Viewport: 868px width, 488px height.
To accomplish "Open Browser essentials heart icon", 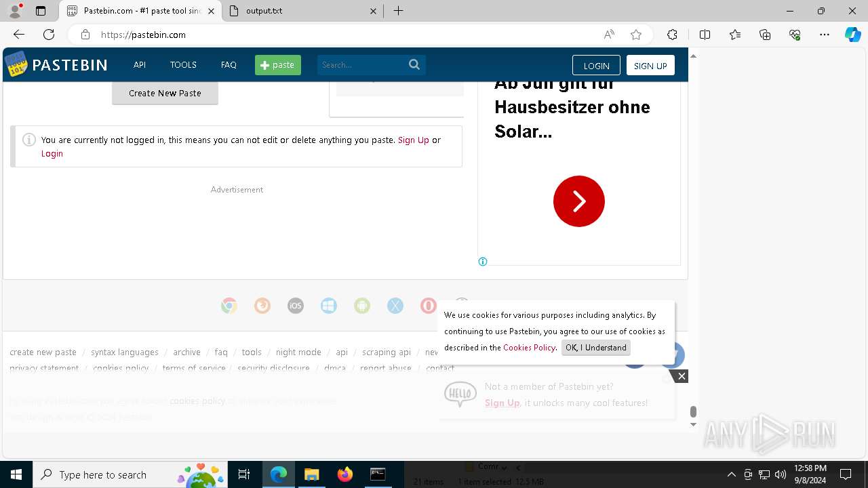I will [795, 35].
